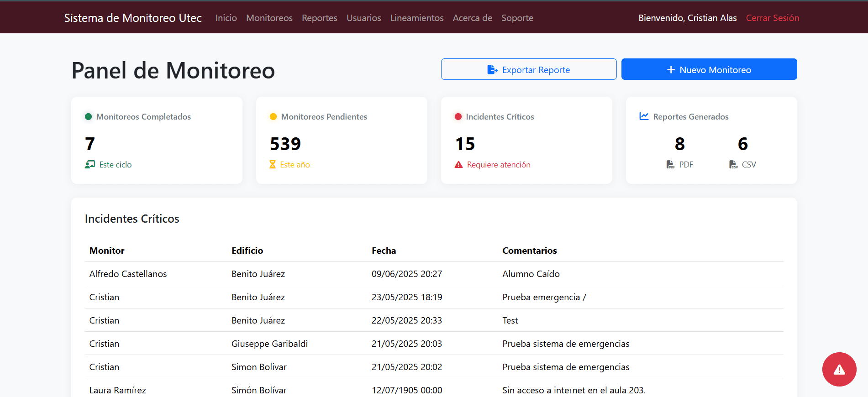The image size is (868, 397).
Task: Open the Soporte page from navbar
Action: [517, 18]
